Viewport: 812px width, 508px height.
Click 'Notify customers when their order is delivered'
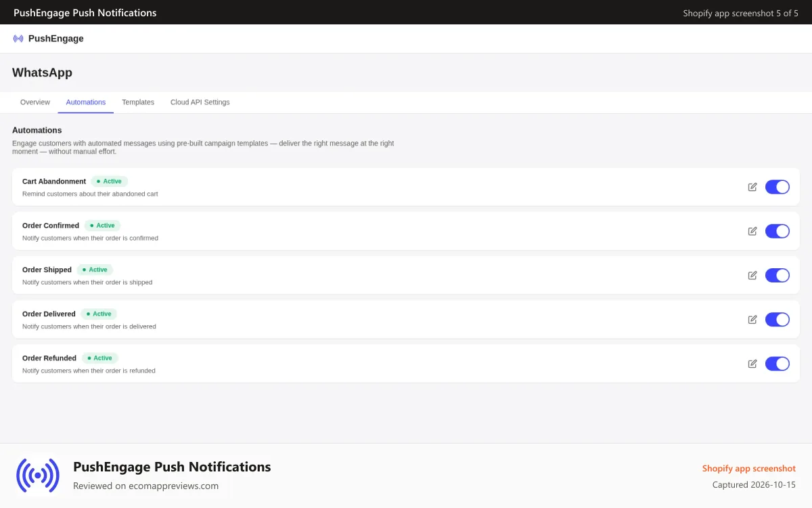point(89,326)
